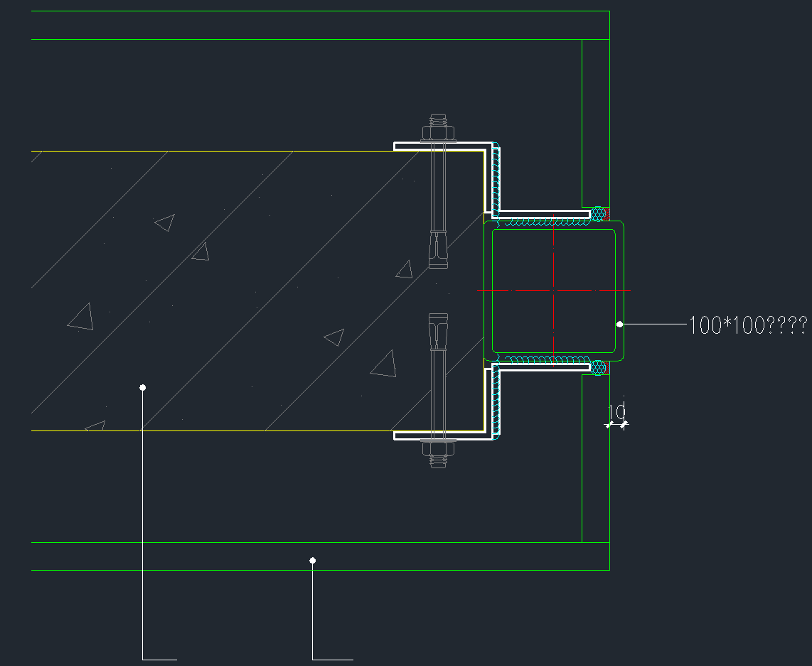Select the largest triangle symbol in the concrete hatch
This screenshot has width=812, height=666.
(383, 364)
